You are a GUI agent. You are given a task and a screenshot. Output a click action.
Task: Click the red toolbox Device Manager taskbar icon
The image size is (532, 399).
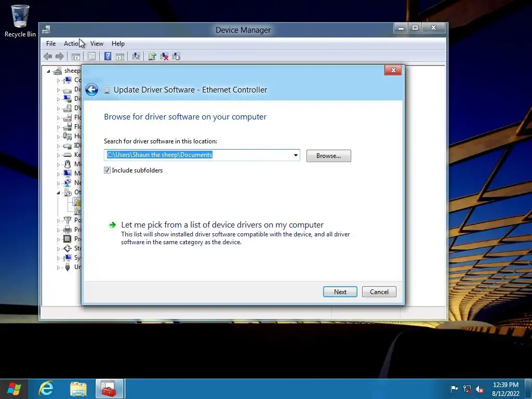(x=109, y=389)
